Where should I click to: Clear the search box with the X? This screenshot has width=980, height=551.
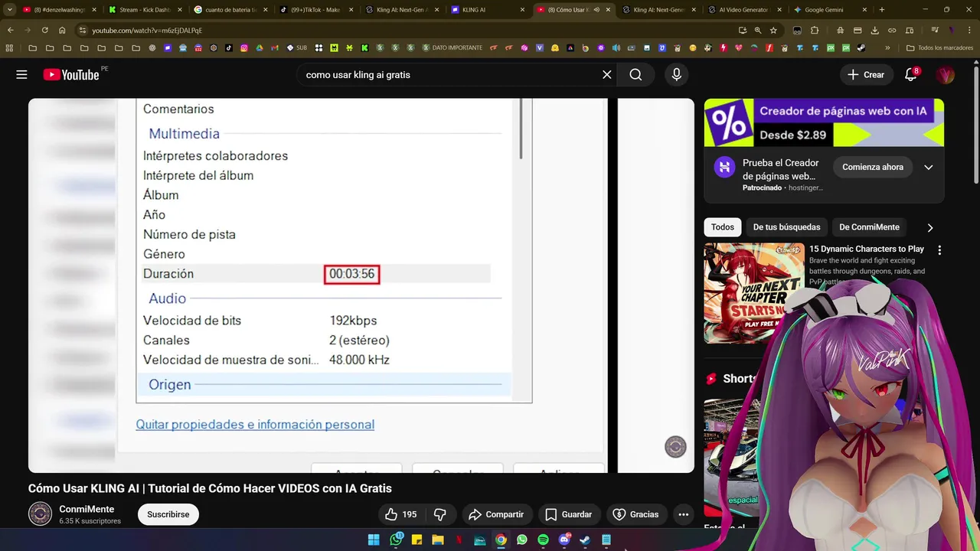point(606,74)
